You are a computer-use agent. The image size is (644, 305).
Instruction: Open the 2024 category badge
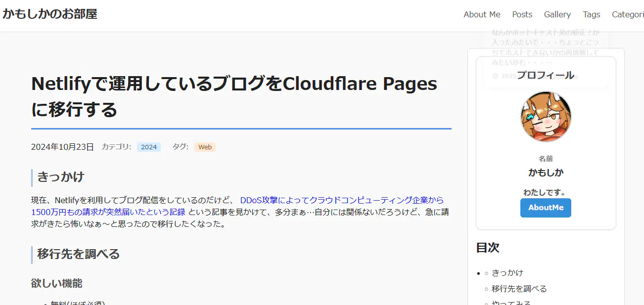pyautogui.click(x=148, y=146)
